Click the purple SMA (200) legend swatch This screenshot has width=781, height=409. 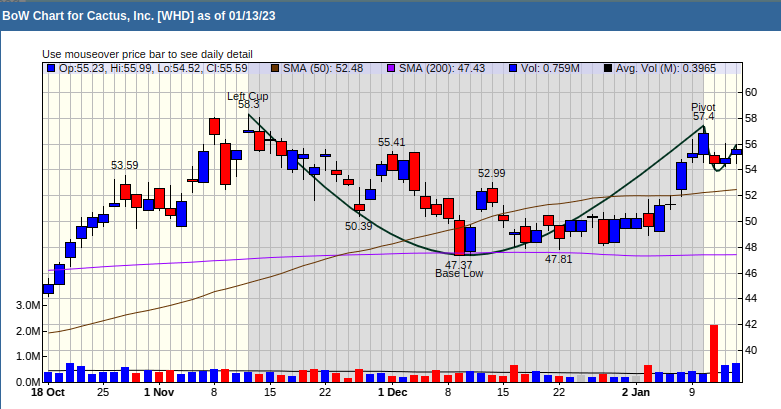tap(391, 68)
